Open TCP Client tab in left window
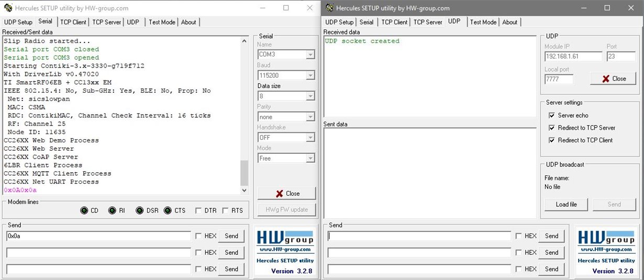Viewport: 644px width, 280px height. click(73, 23)
